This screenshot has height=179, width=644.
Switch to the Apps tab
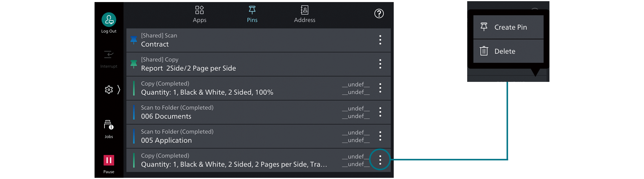point(199,13)
